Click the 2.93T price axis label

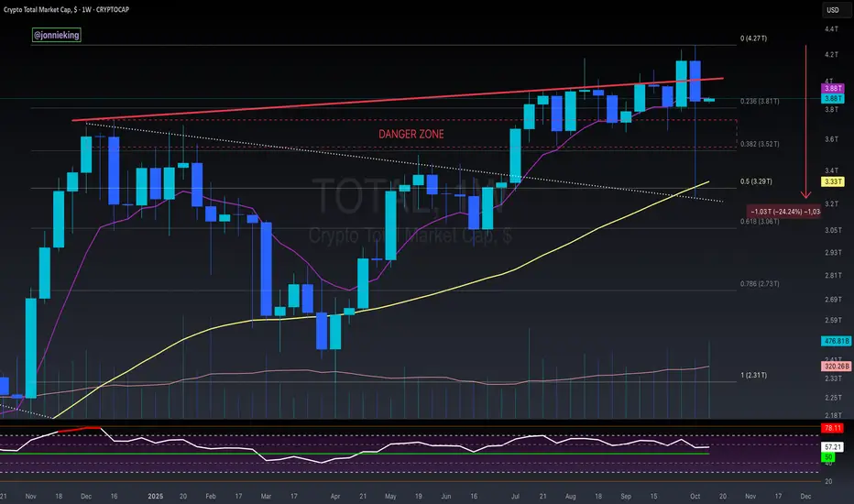[x=833, y=253]
